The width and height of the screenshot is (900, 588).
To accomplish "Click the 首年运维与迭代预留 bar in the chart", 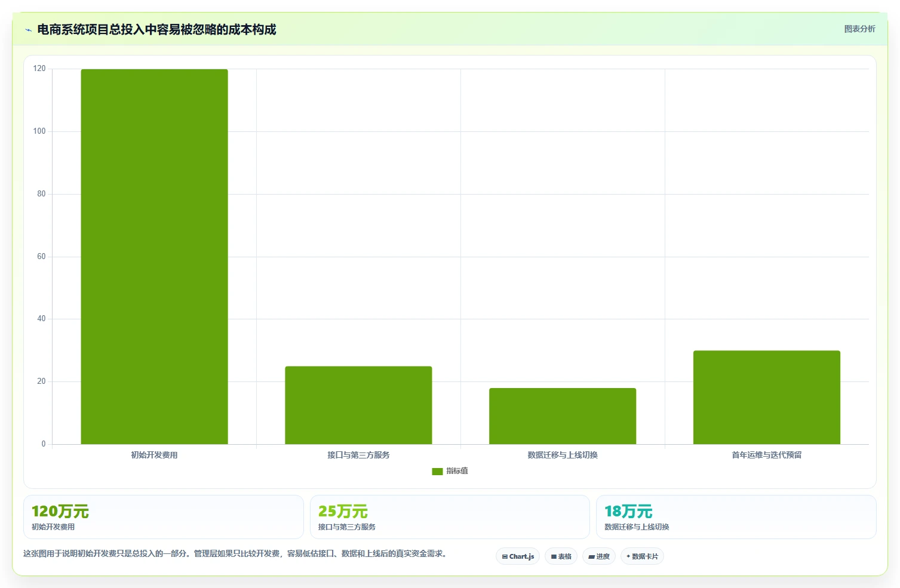I will coord(767,398).
